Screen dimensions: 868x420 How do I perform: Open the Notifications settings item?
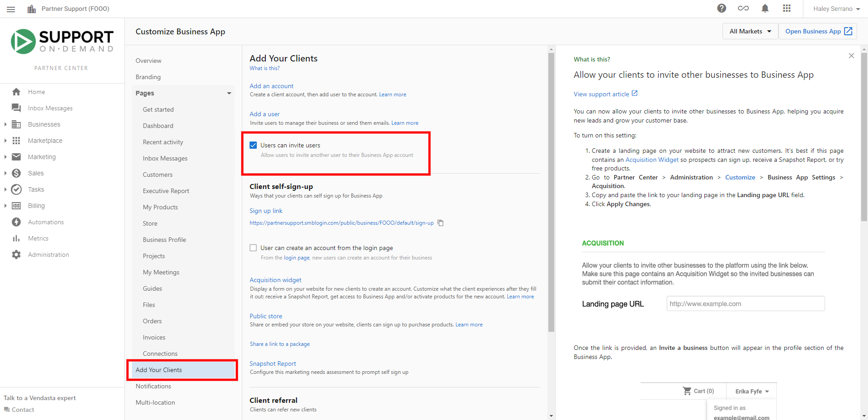[153, 386]
